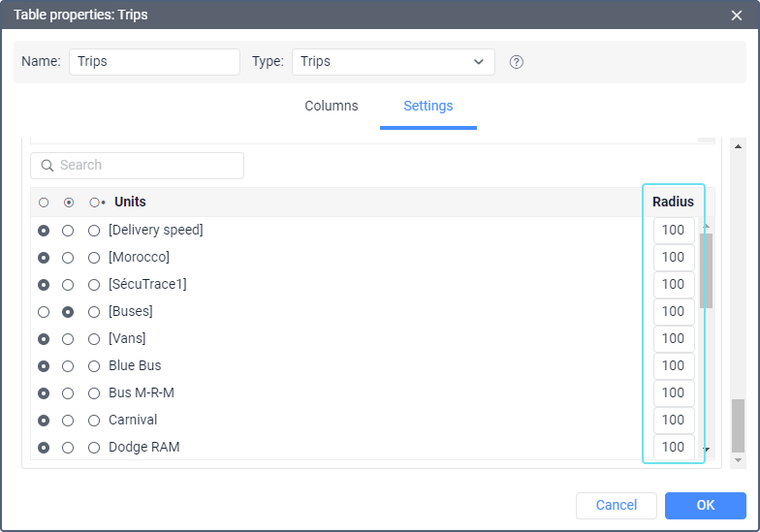Click the Radius column header

tap(673, 202)
